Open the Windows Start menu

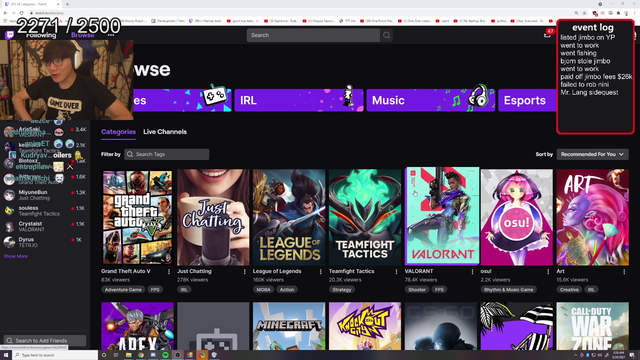[6, 355]
